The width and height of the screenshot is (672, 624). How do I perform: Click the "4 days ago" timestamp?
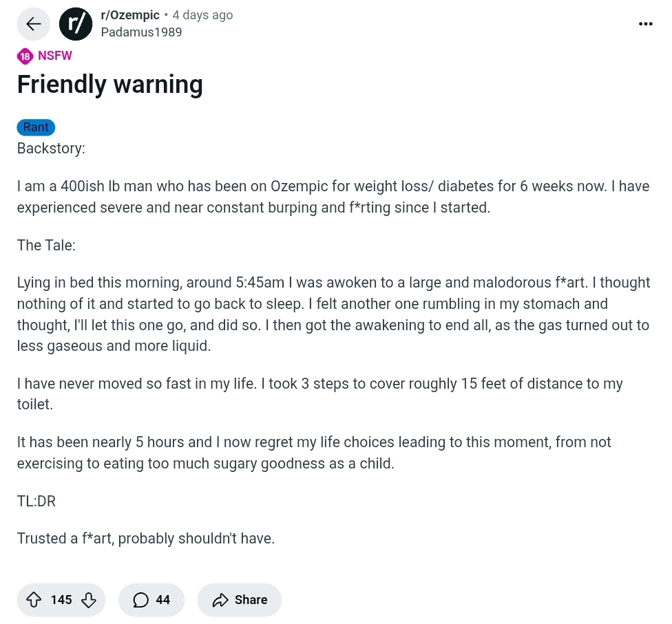click(x=202, y=15)
